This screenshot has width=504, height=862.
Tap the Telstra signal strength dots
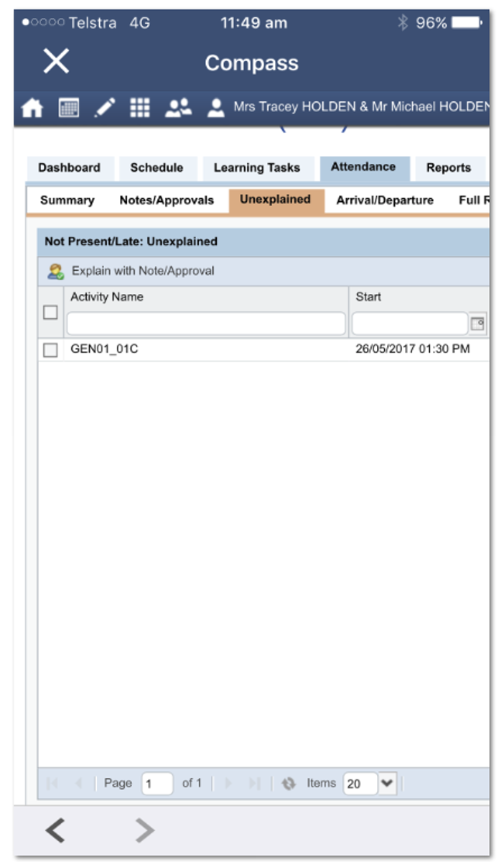coord(43,23)
